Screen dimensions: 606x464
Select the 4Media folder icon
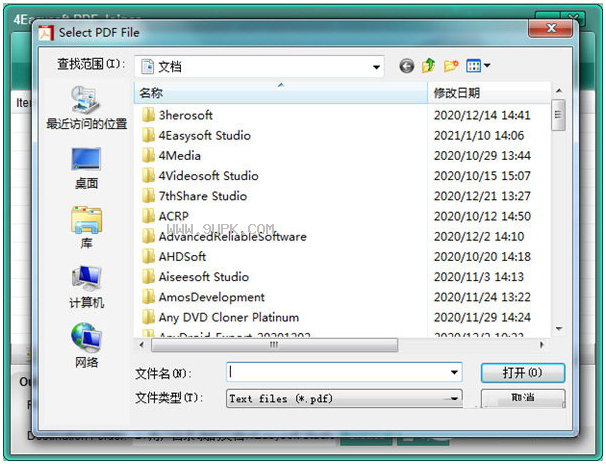(x=148, y=155)
